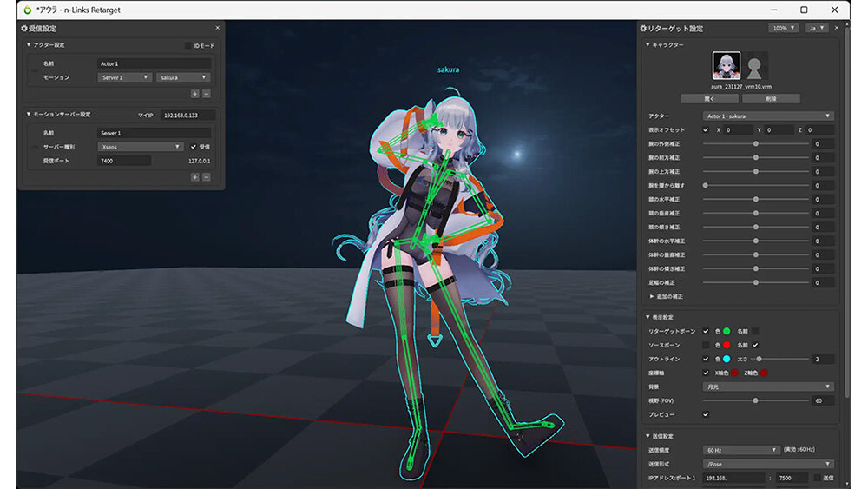This screenshot has height=489, width=868.
Task: Add a new actor with plus button
Action: coord(194,93)
